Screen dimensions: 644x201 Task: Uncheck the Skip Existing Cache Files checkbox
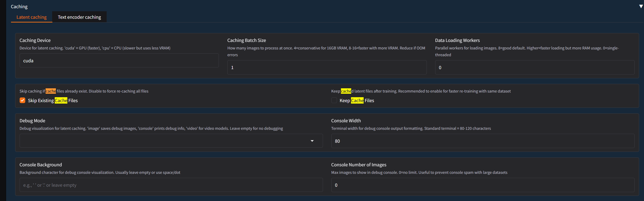click(x=22, y=100)
